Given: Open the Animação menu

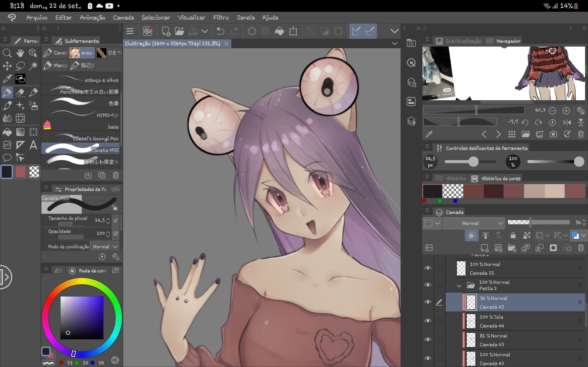Looking at the screenshot, I should [93, 18].
